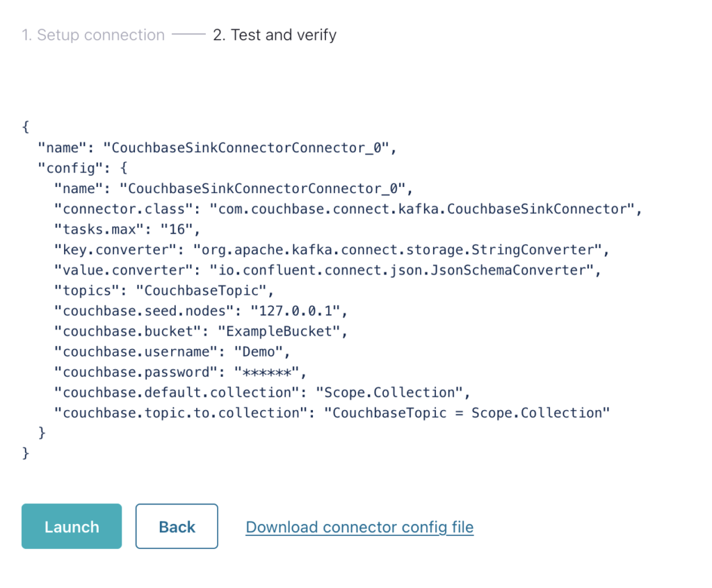Click the CouchbaseSinkConnector class value
Screen dimensions: 712x588
click(x=423, y=209)
